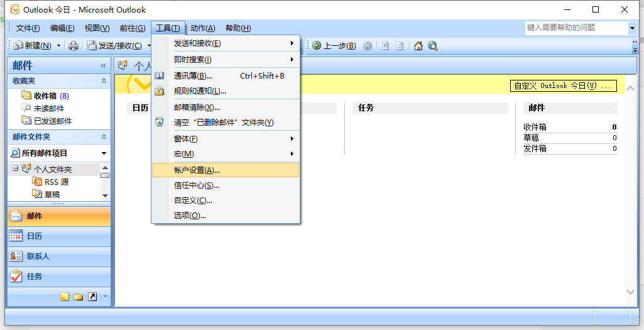Click folder list scroll down arrow
The height and width of the screenshot is (330, 644).
click(105, 195)
